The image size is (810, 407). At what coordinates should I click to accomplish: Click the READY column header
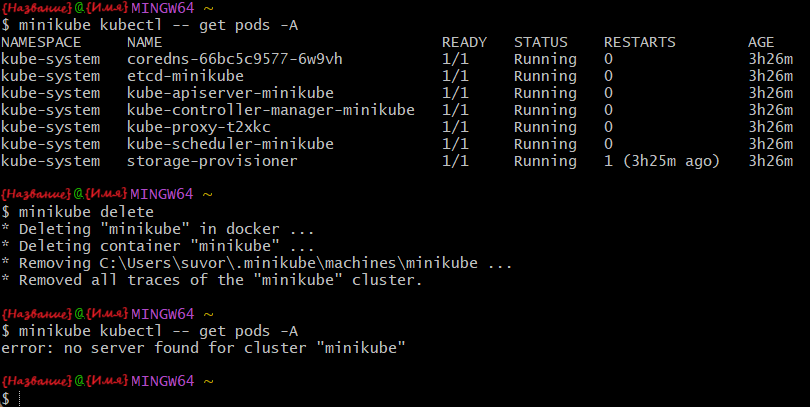click(464, 43)
